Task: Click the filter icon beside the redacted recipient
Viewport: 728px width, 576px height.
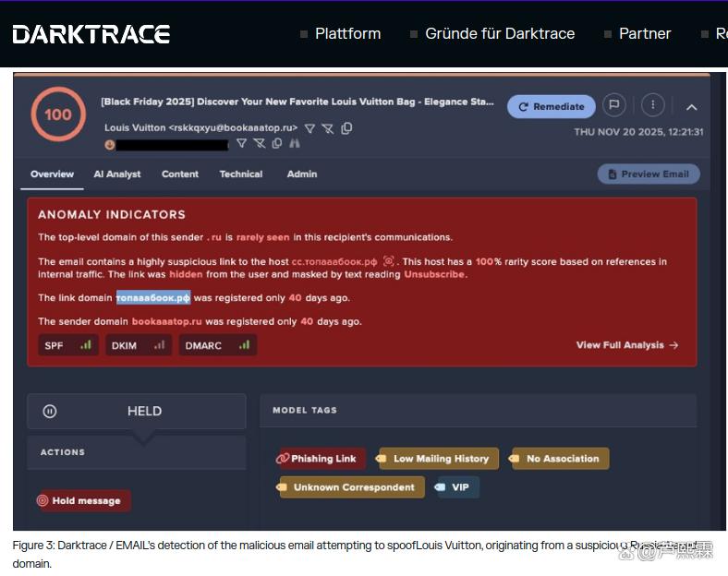Action: click(x=241, y=143)
